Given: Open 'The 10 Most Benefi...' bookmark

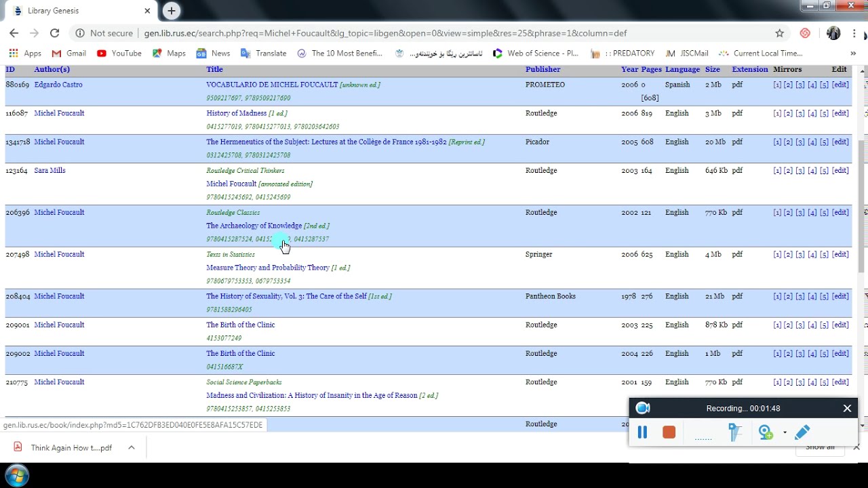Looking at the screenshot, I should [x=340, y=53].
